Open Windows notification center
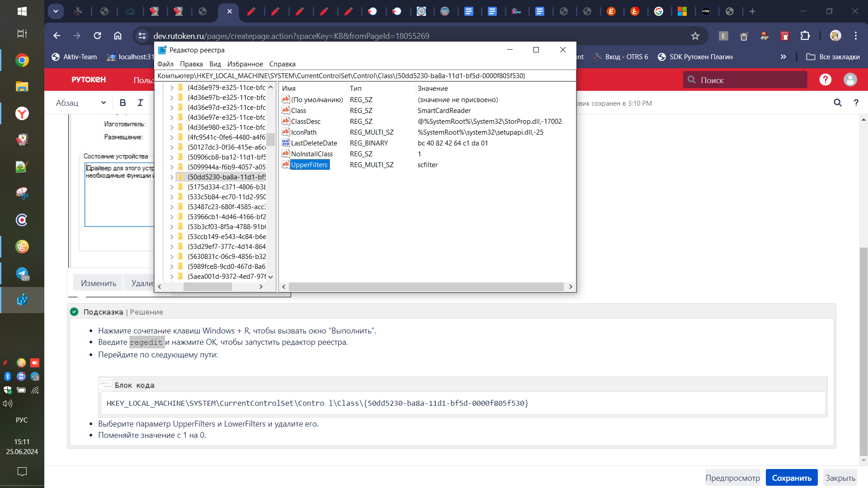Screen dimensions: 868x488 point(22,471)
